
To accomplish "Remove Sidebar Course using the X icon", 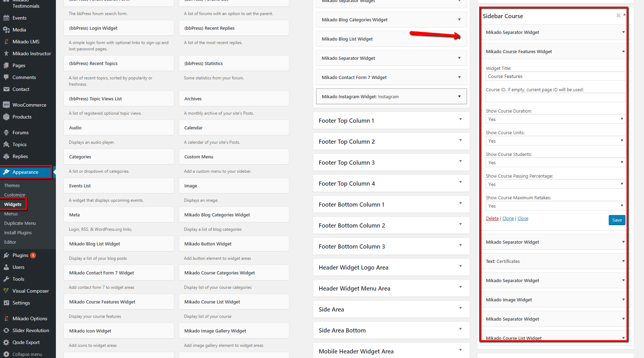I will coord(619,15).
